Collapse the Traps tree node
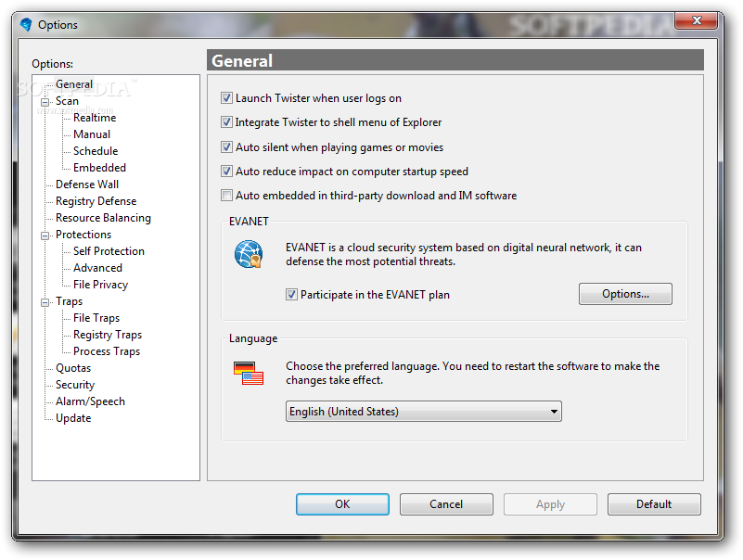Viewport: 743px width, 560px height. (45, 302)
